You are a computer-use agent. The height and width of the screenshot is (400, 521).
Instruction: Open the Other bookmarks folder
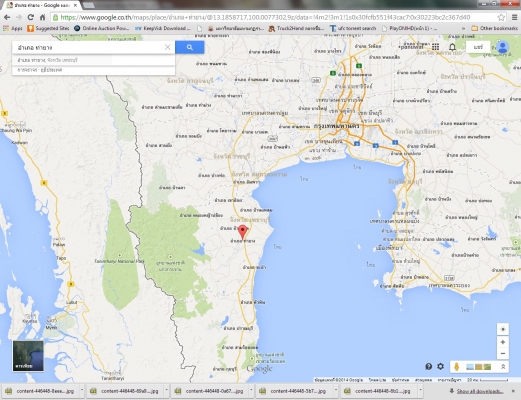[x=494, y=28]
